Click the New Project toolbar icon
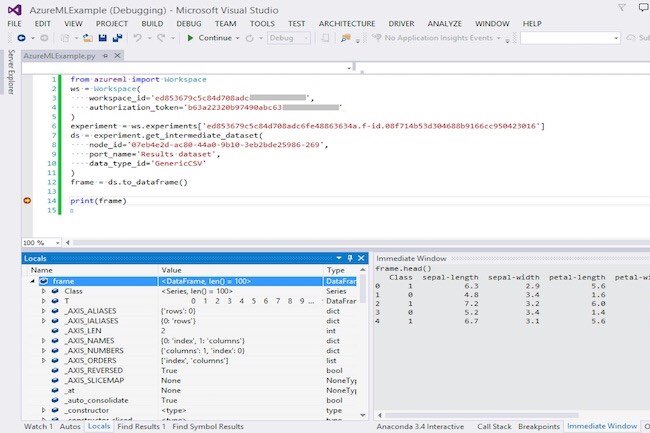Image resolution: width=650 pixels, height=433 pixels. click(65, 38)
